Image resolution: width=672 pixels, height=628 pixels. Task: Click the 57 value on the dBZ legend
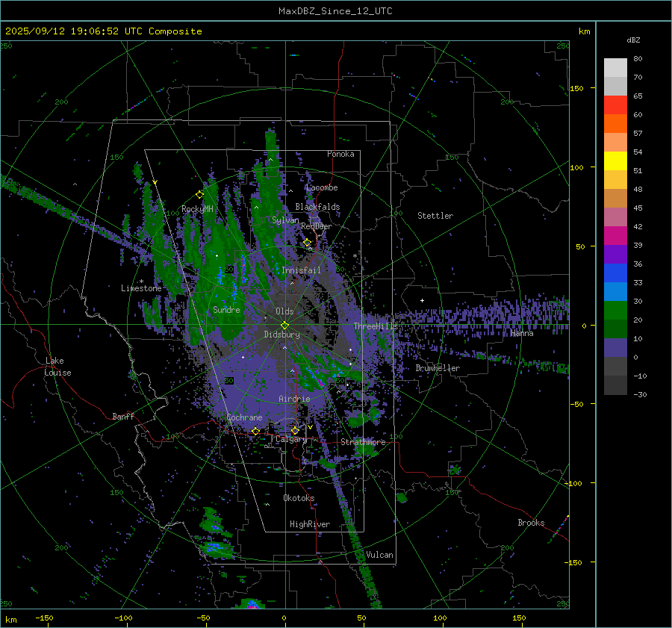click(x=638, y=134)
